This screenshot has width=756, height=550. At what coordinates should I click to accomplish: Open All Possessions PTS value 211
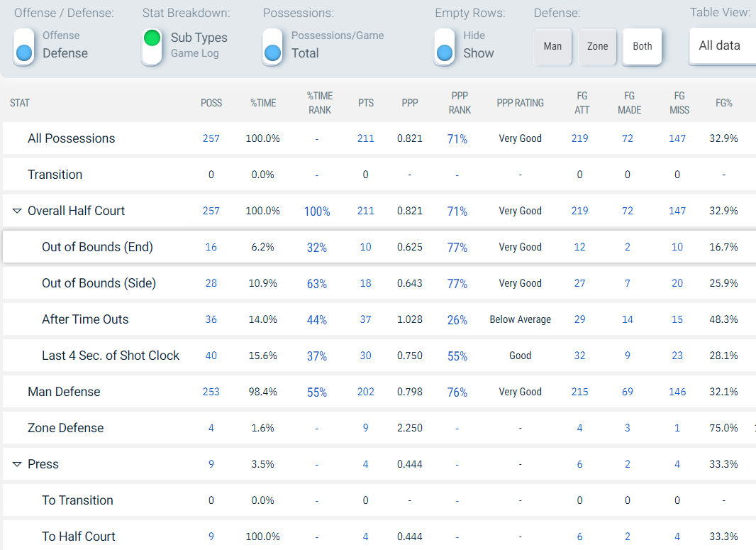365,138
